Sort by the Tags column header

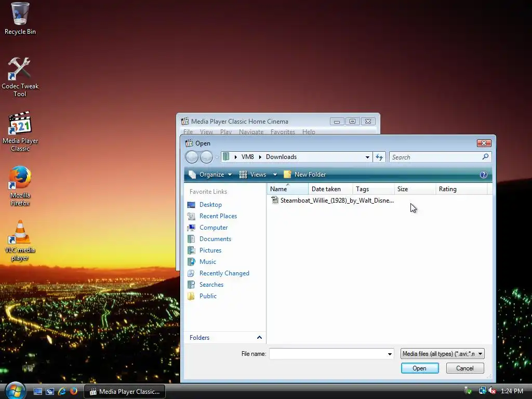pyautogui.click(x=373, y=189)
